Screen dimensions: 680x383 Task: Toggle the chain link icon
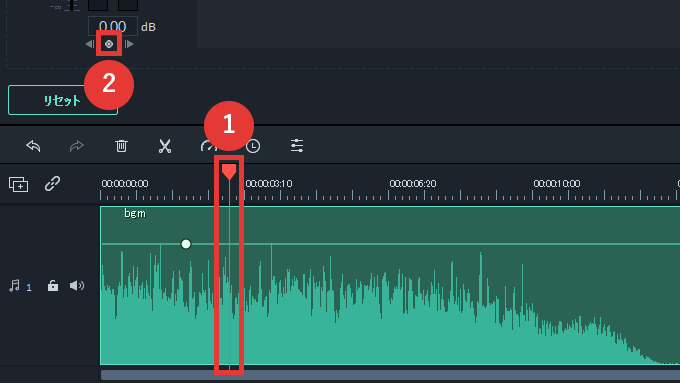(52, 184)
